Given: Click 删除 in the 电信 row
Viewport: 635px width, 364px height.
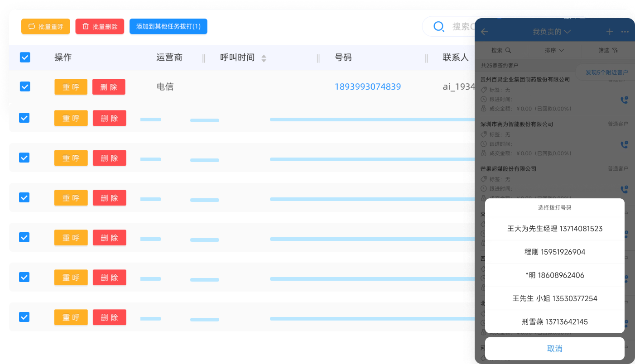Looking at the screenshot, I should point(109,87).
